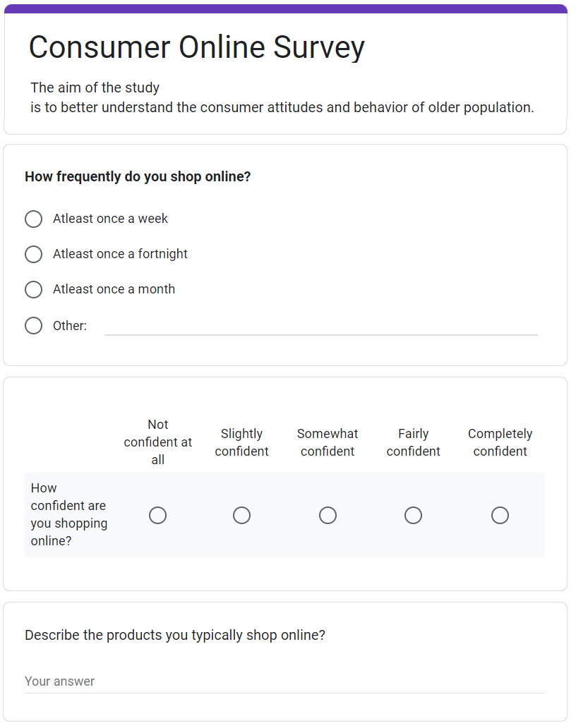
Task: Click the "Your answer" response field
Action: (282, 681)
